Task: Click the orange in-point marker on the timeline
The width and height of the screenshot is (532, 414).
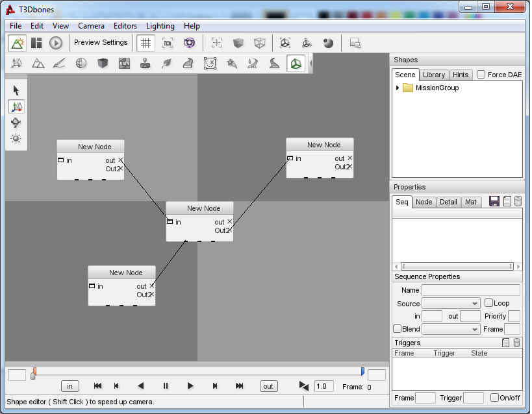Action: (x=34, y=371)
